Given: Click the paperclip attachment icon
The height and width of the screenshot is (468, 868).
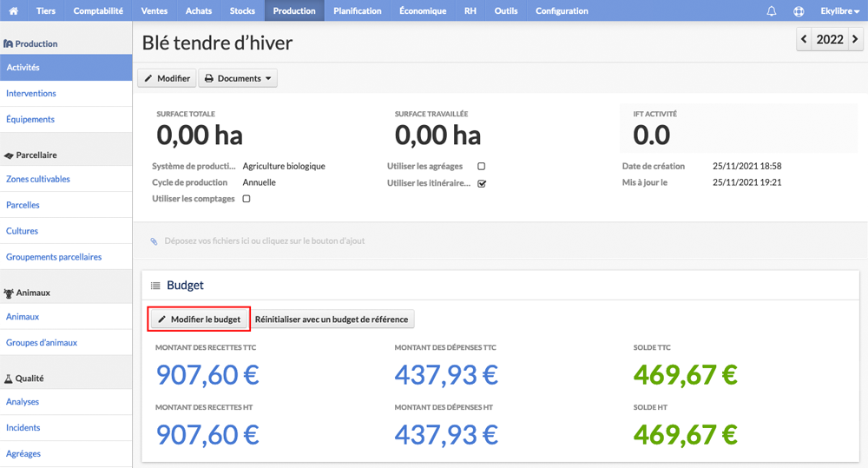Looking at the screenshot, I should pos(154,241).
